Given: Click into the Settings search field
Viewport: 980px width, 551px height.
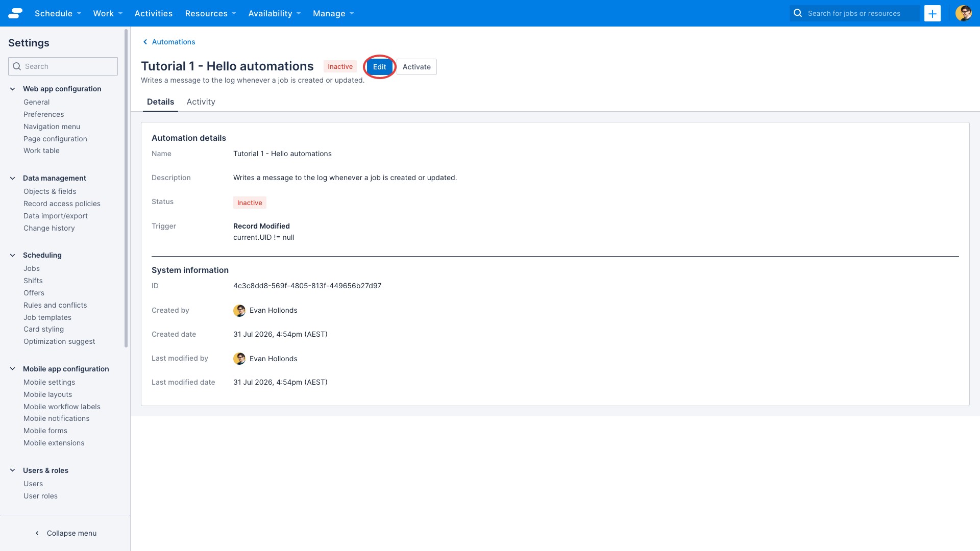Looking at the screenshot, I should tap(63, 66).
